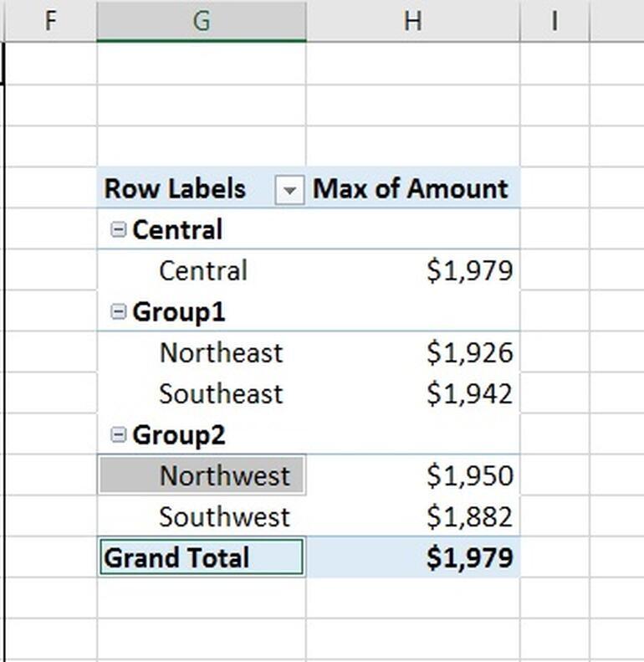Select column F header
The height and width of the screenshot is (662, 644).
pyautogui.click(x=50, y=21)
